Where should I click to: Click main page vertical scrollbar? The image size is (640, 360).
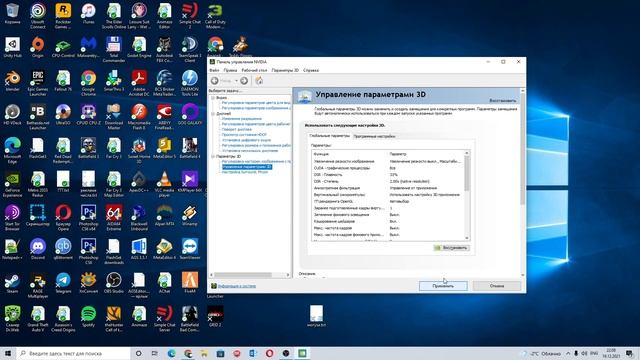click(522, 149)
